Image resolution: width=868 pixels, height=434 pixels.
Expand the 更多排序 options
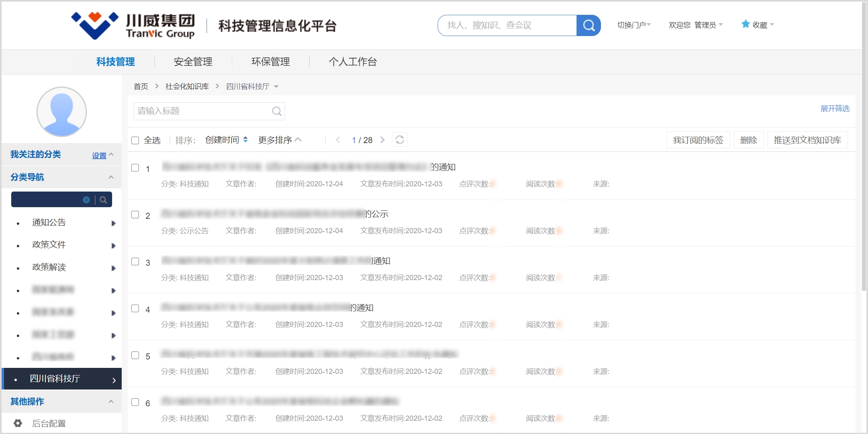coord(280,140)
